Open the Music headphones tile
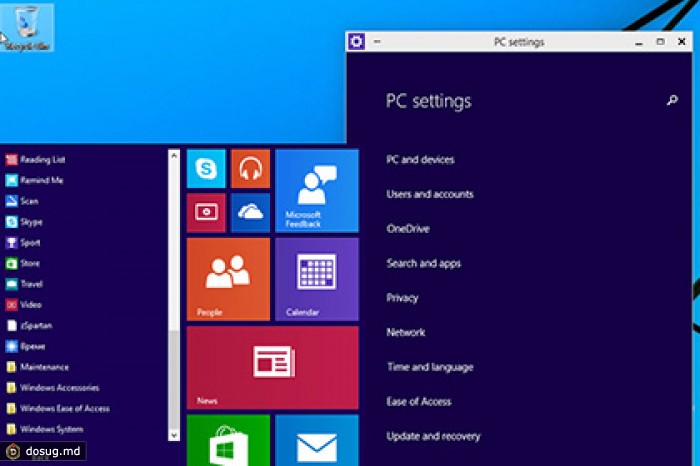The width and height of the screenshot is (700, 466). [x=250, y=169]
